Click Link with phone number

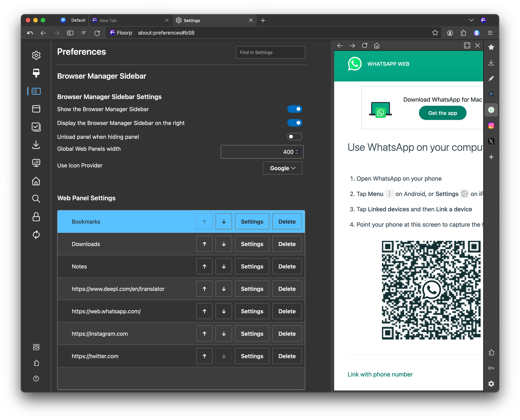click(x=380, y=374)
